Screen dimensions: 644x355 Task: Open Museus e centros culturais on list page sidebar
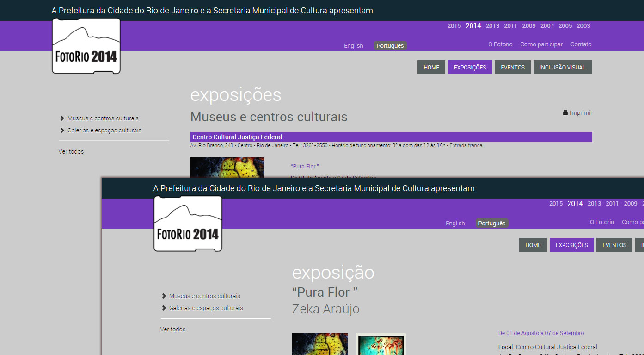click(103, 118)
